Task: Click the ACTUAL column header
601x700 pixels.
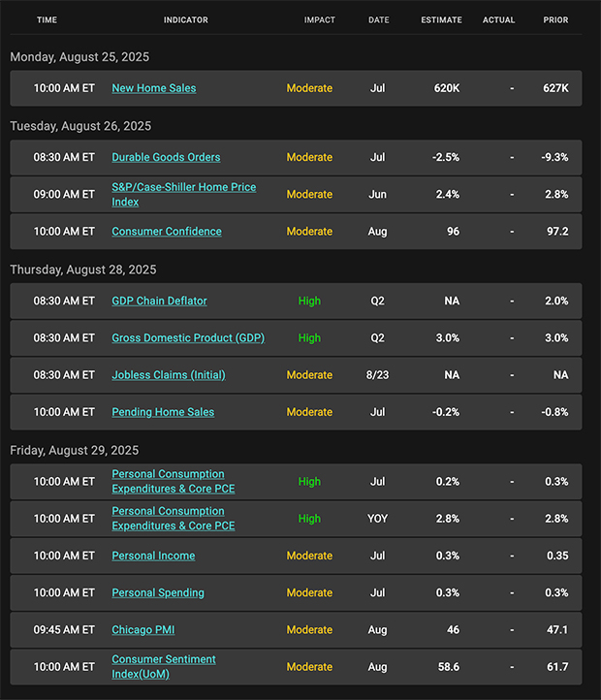Action: [499, 20]
